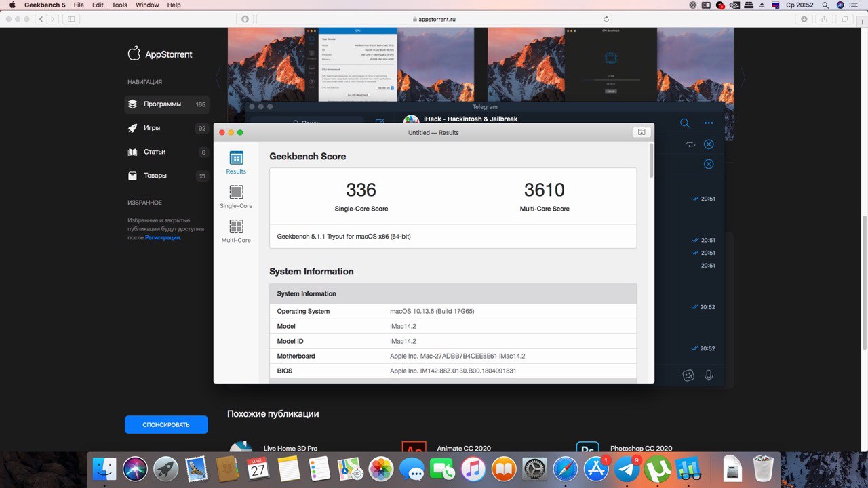This screenshot has width=868, height=488.
Task: Open Trash in the Dock
Action: tap(764, 468)
